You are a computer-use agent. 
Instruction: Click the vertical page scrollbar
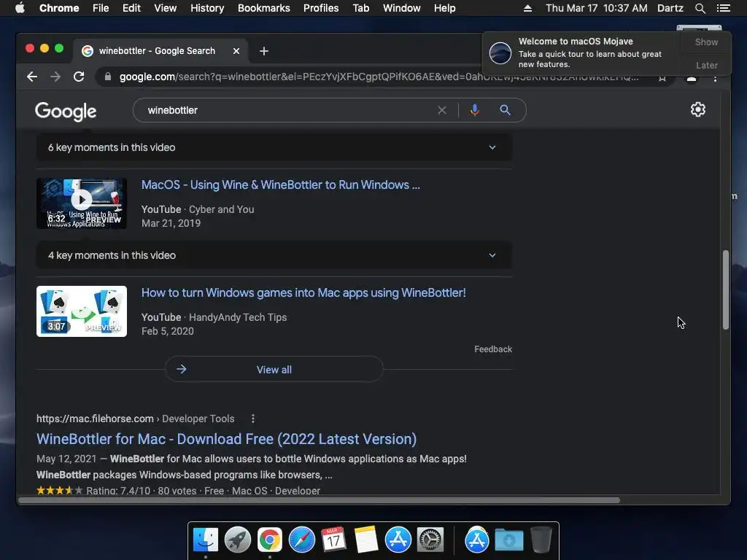(x=726, y=289)
